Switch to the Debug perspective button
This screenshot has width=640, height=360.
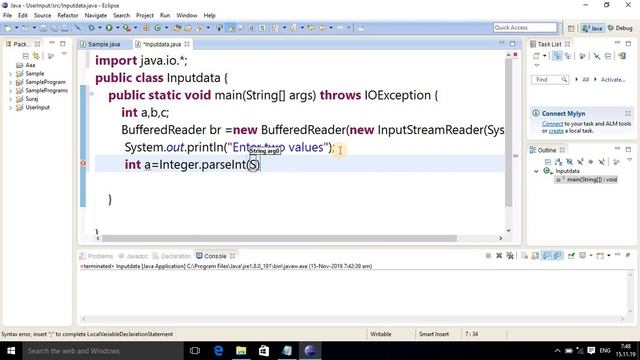click(620, 28)
